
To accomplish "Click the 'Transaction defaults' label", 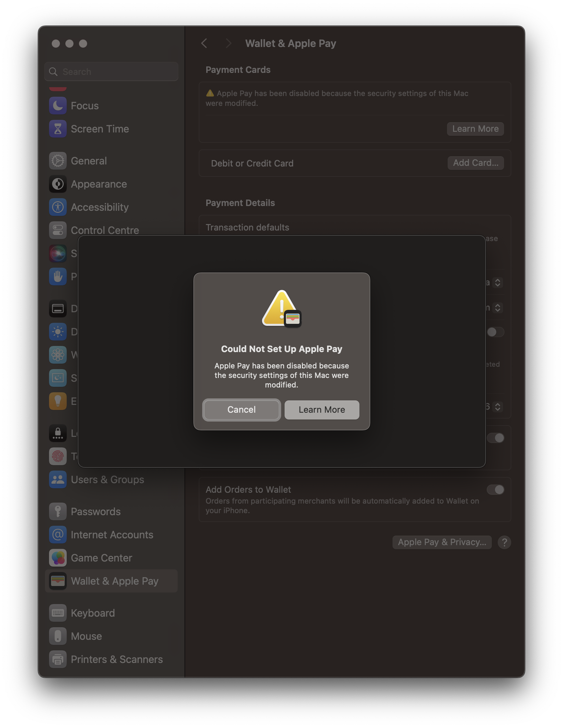I will pos(247,227).
